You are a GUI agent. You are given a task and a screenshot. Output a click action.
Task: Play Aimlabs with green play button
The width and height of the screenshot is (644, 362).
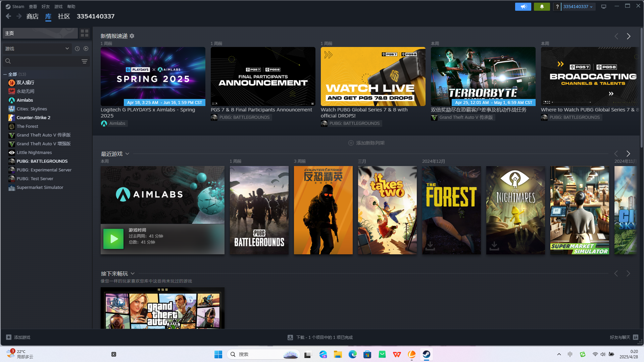(x=113, y=239)
